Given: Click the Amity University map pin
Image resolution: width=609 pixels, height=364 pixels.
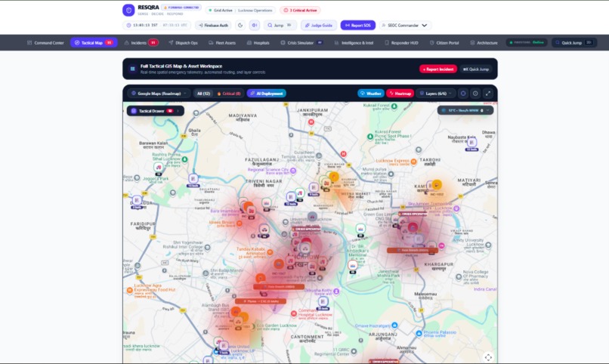Looking at the screenshot, I should click(x=488, y=245).
